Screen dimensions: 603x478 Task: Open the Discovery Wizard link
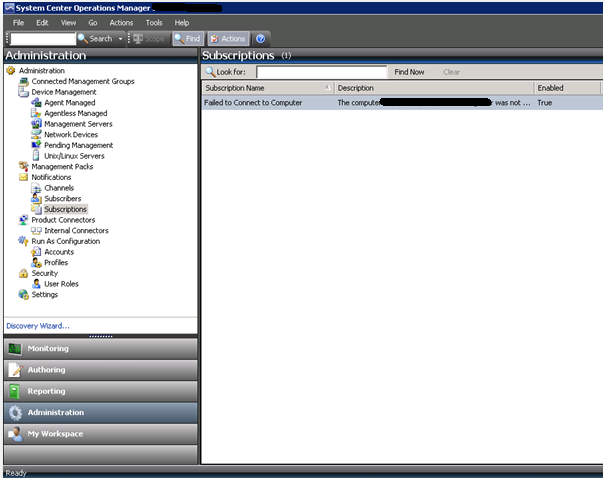38,326
